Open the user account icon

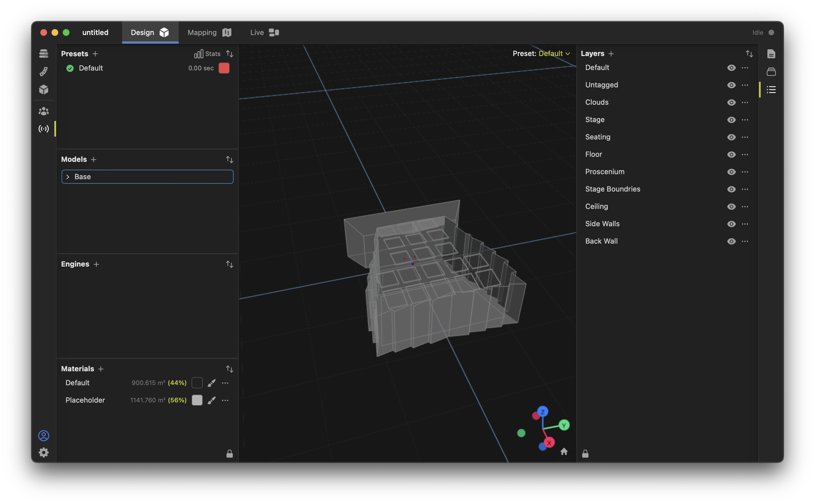[44, 435]
